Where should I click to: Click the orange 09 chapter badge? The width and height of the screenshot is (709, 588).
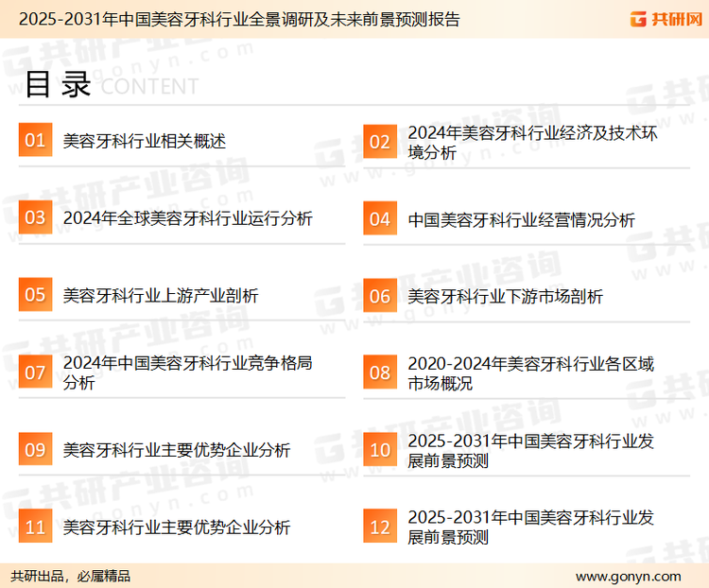pyautogui.click(x=35, y=449)
